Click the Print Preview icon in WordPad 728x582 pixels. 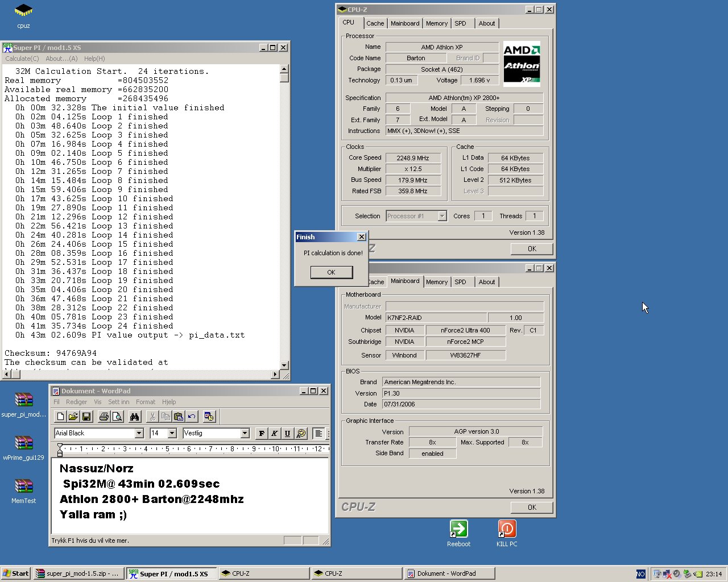coord(117,417)
